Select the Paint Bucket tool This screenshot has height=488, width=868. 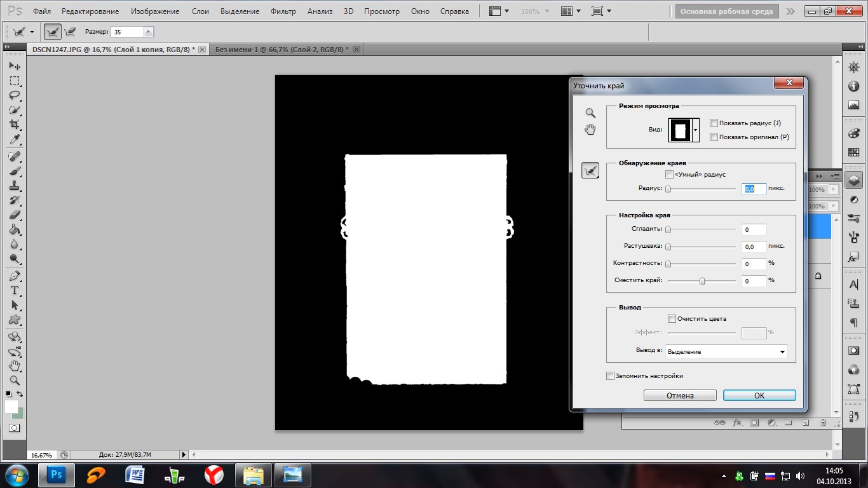(15, 229)
